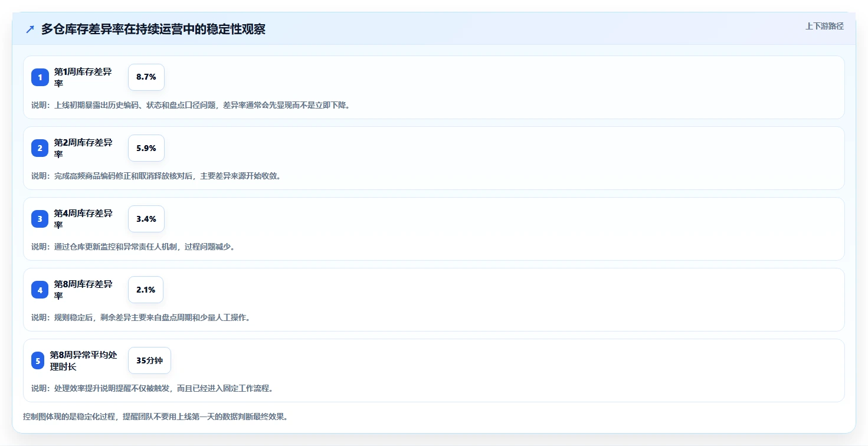Click the footer note starting 控制图体现的是稳定化过程
868x446 pixels.
tap(156, 417)
